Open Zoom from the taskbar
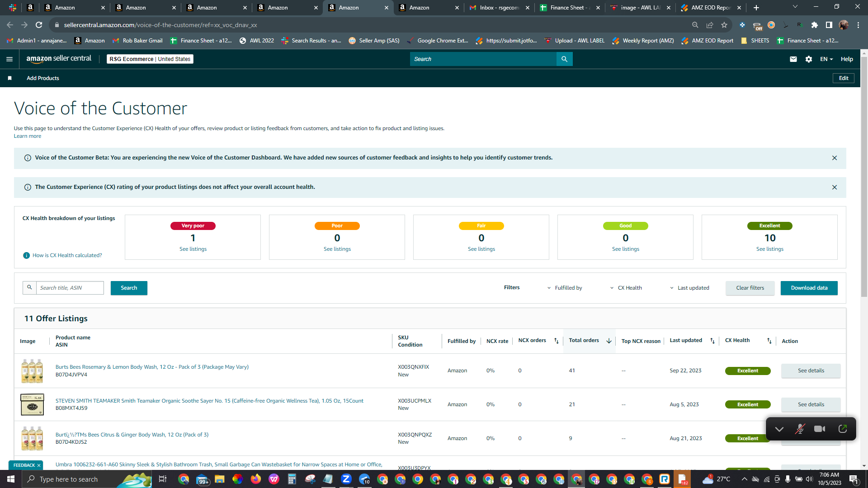 (x=346, y=479)
